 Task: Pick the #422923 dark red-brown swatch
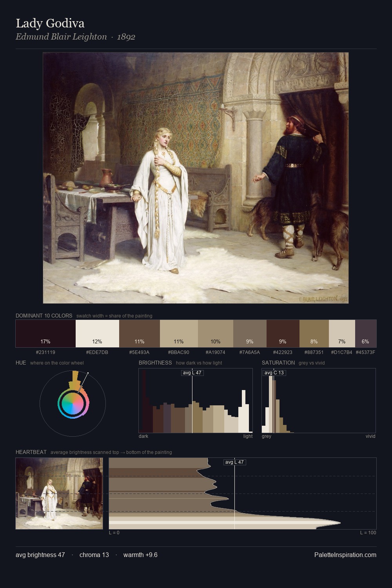click(283, 334)
